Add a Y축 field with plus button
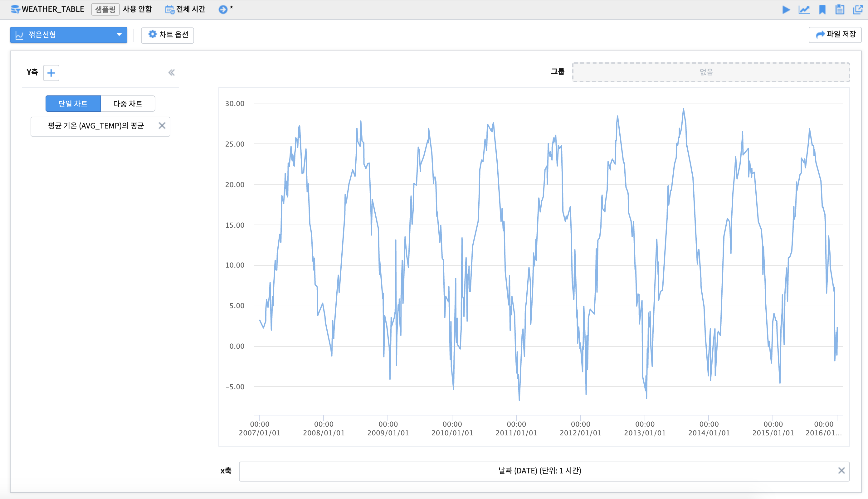 tap(51, 73)
